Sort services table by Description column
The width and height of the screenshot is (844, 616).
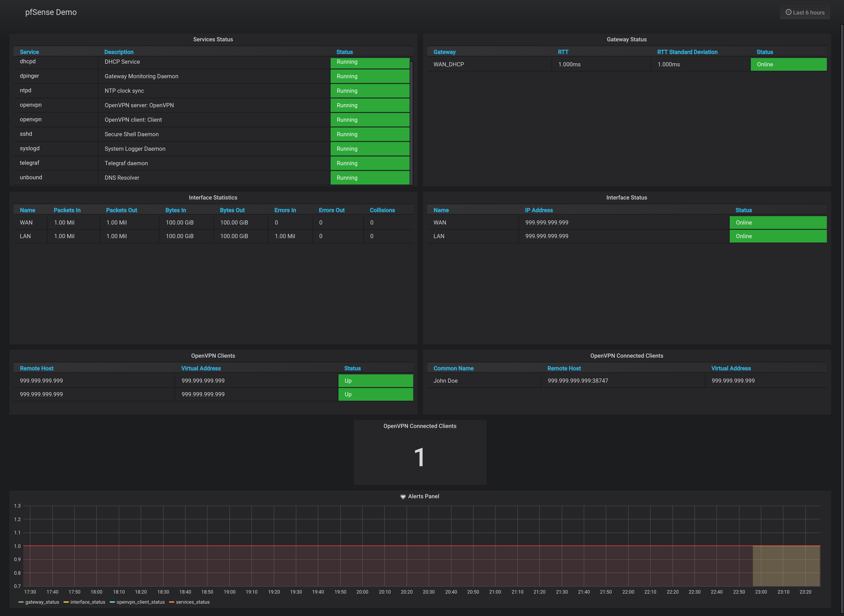click(x=119, y=52)
